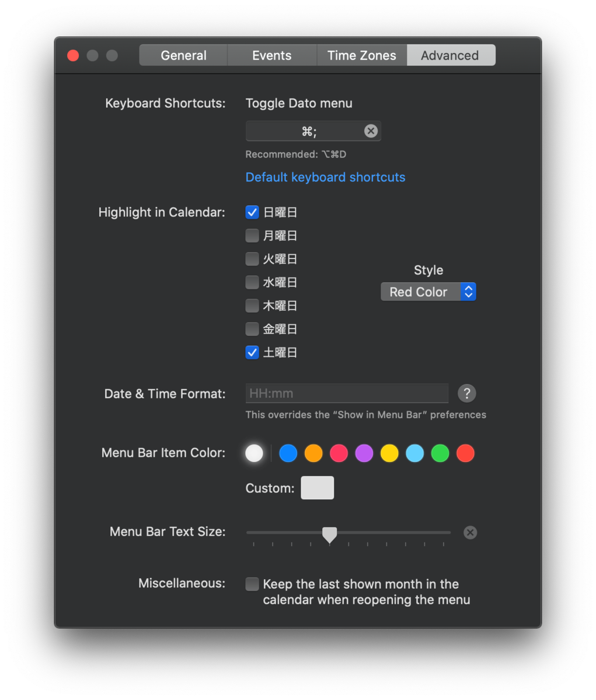Enable 金曜日 highlight checkbox

click(x=252, y=329)
